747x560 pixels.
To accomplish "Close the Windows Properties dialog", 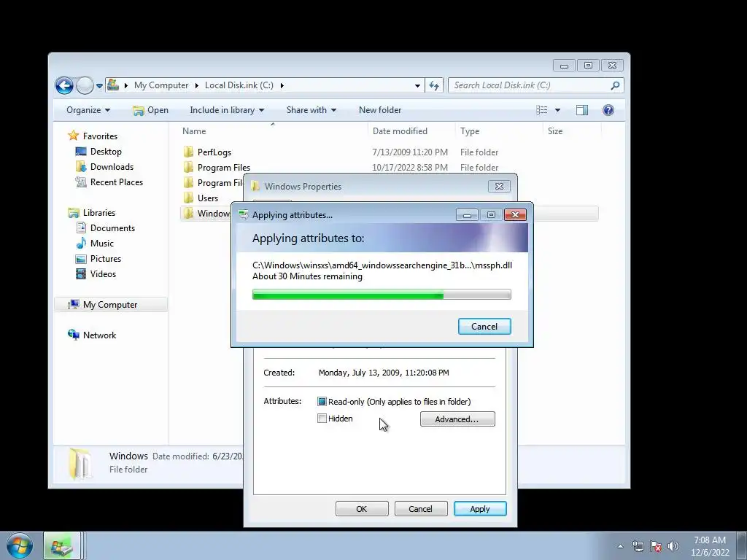I will coord(499,186).
